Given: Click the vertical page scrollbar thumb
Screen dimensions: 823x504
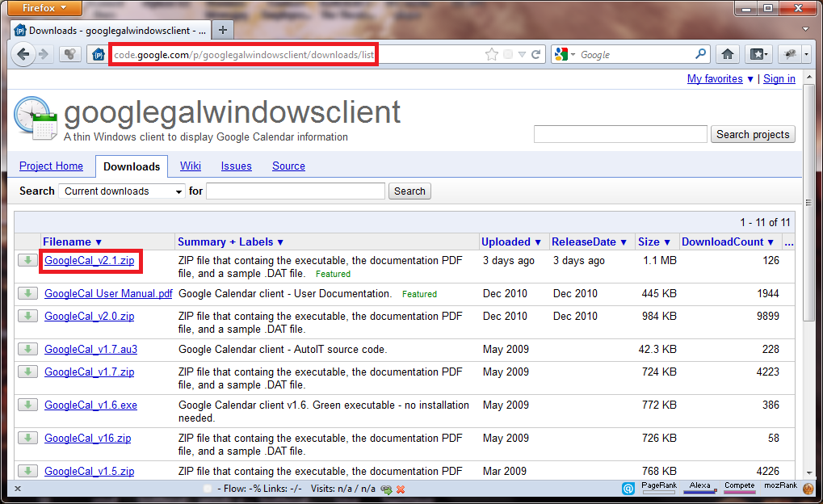Looking at the screenshot, I should click(808, 204).
